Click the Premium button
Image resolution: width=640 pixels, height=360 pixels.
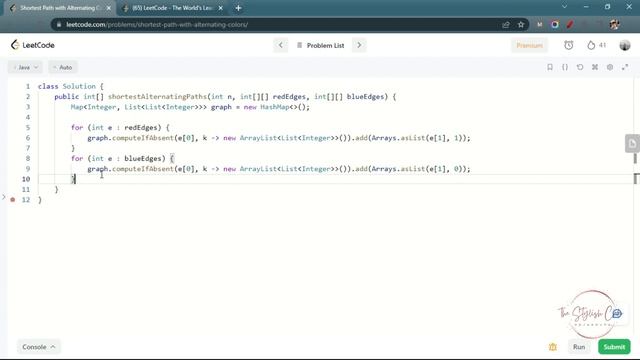point(529,45)
